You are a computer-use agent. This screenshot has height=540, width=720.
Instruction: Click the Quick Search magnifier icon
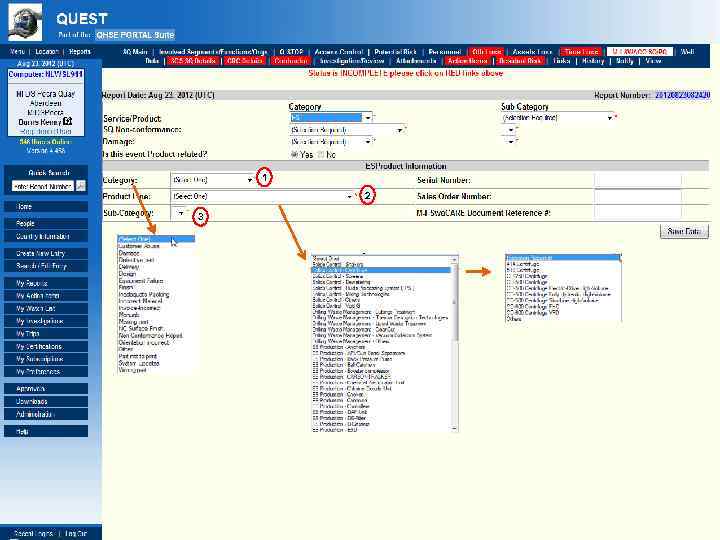[x=80, y=186]
